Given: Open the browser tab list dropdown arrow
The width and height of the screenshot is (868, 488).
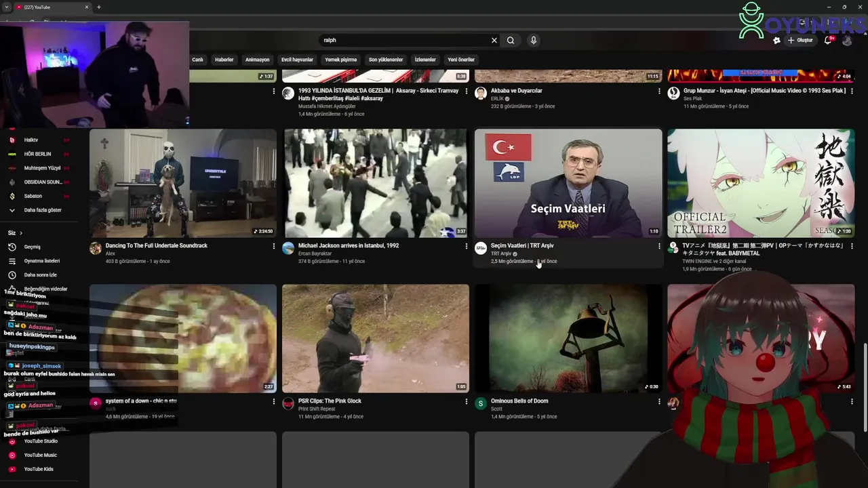Looking at the screenshot, I should pos(6,7).
